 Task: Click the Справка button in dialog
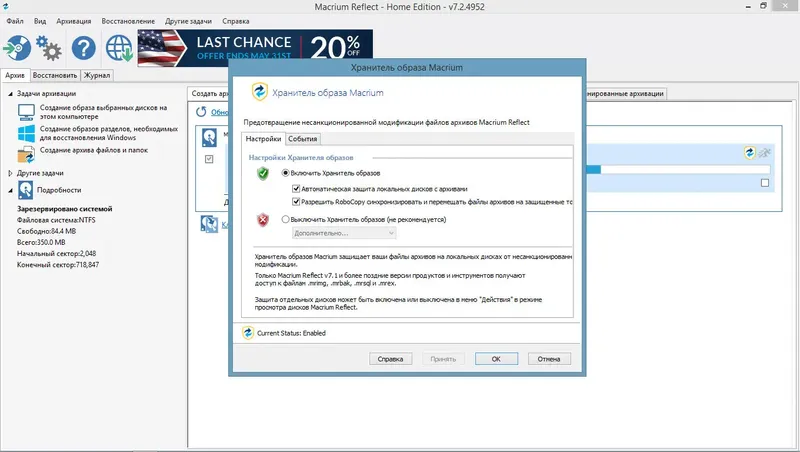pyautogui.click(x=390, y=359)
